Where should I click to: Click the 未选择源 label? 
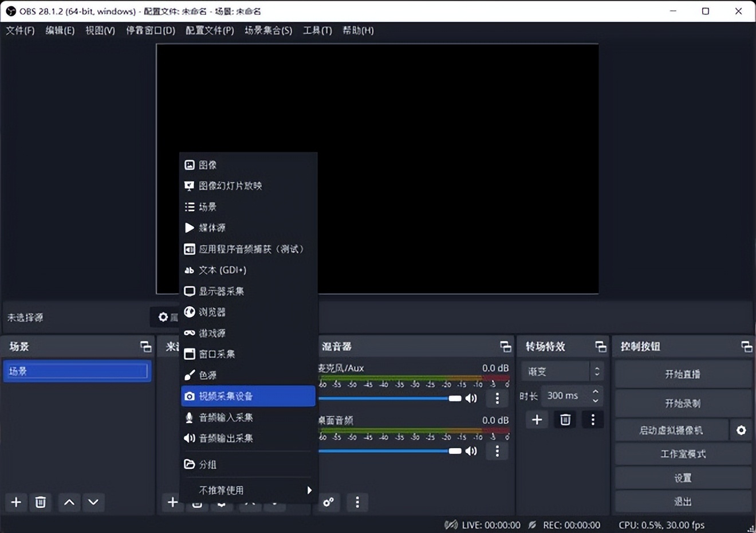25,318
